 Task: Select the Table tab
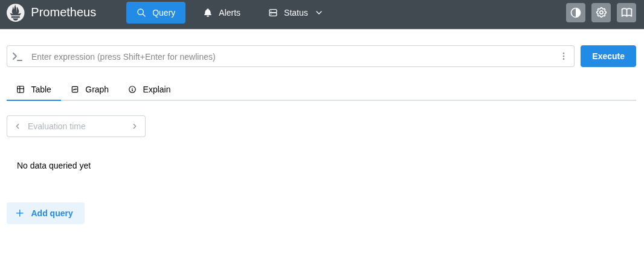pos(34,89)
